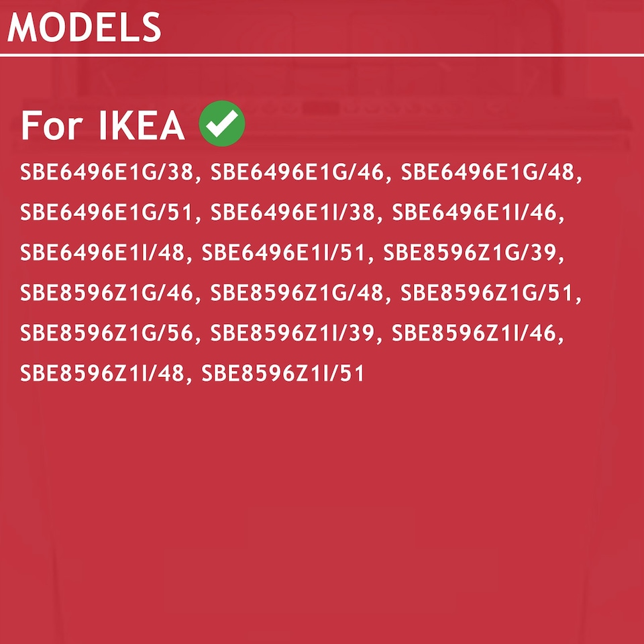Select the last model SBE8596Z1I/51
The width and height of the screenshot is (644, 644).
click(x=283, y=374)
